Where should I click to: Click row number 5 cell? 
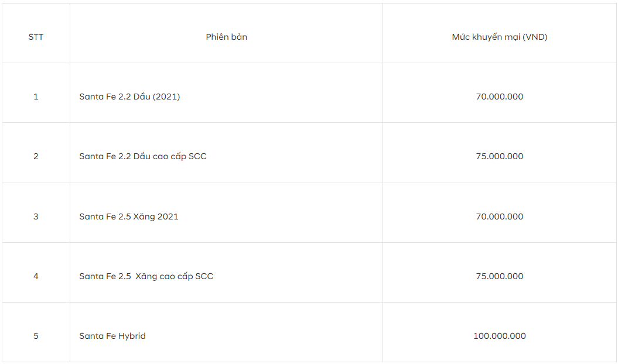point(36,336)
